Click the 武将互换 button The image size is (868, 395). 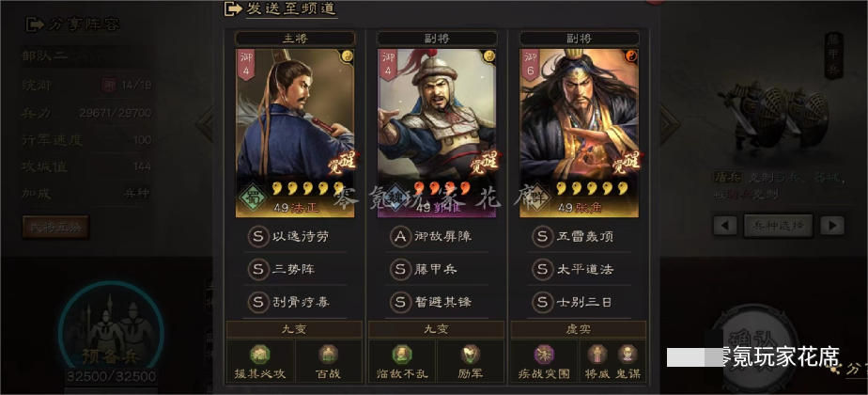(x=55, y=228)
